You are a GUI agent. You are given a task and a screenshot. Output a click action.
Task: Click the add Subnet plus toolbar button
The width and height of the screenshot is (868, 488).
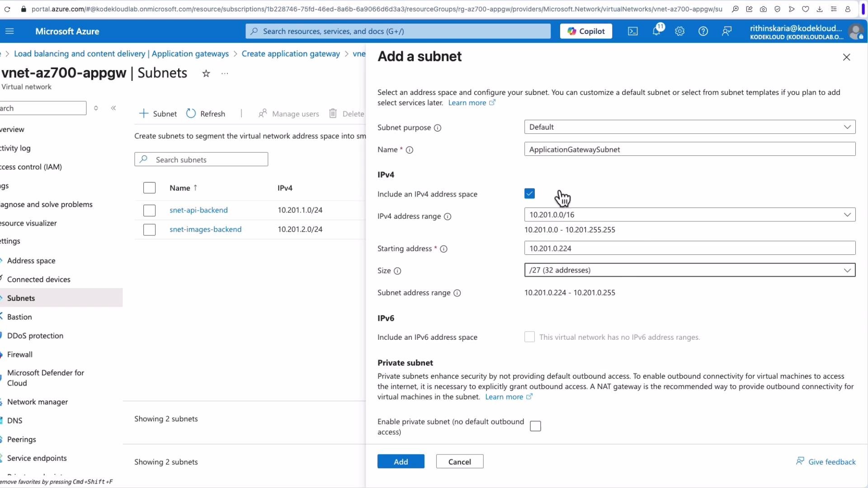[158, 114]
